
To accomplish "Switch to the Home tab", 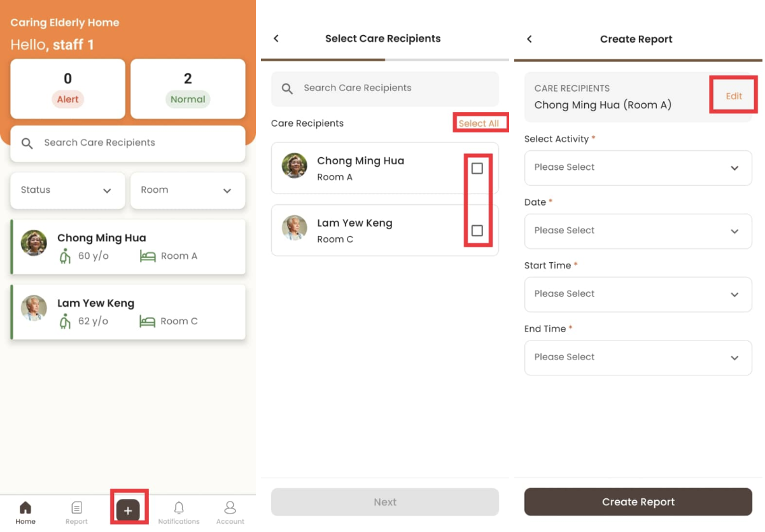I will (25, 511).
